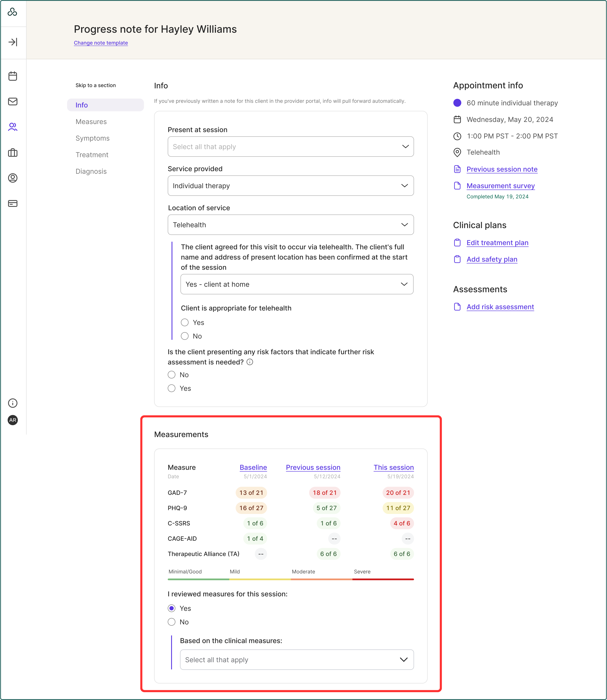The image size is (607, 700).
Task: Click the info icon beside risk assessment question
Action: pos(250,362)
